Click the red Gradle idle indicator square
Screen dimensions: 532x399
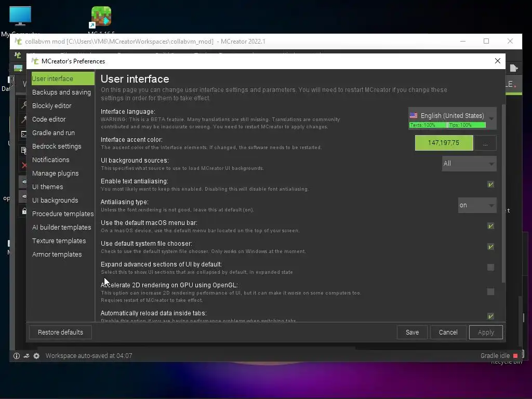click(x=515, y=355)
